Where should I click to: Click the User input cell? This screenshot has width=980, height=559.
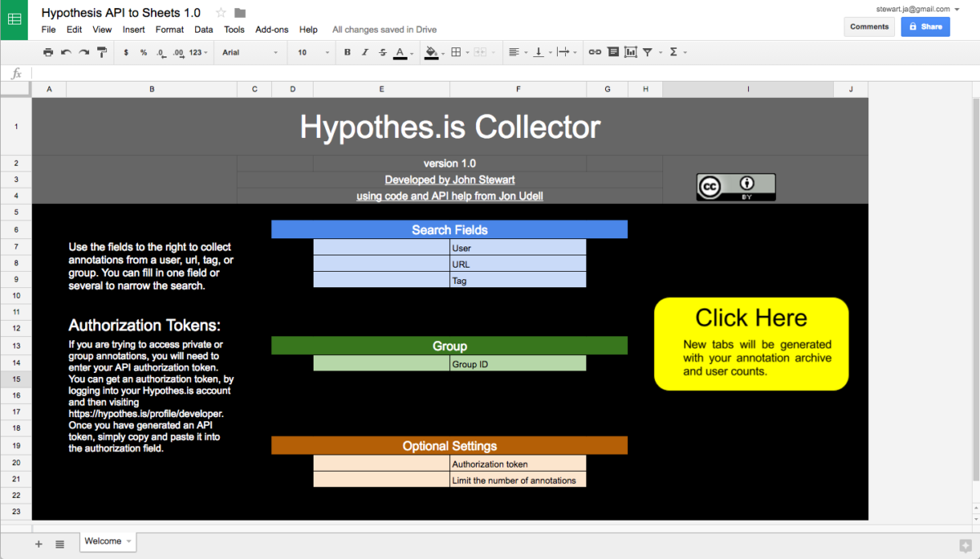[x=381, y=246]
